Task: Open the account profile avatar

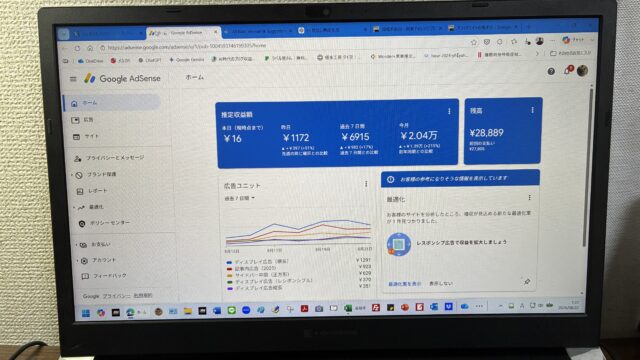Action: coord(582,71)
